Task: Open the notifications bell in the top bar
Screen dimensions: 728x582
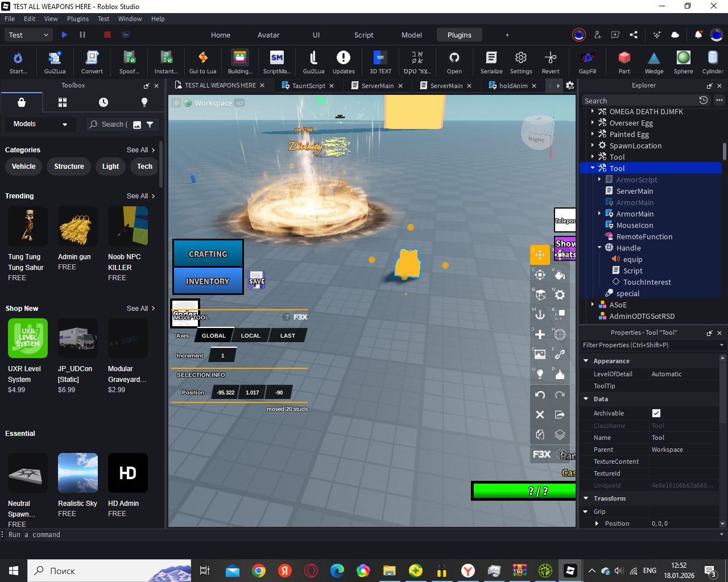Action: 698,35
